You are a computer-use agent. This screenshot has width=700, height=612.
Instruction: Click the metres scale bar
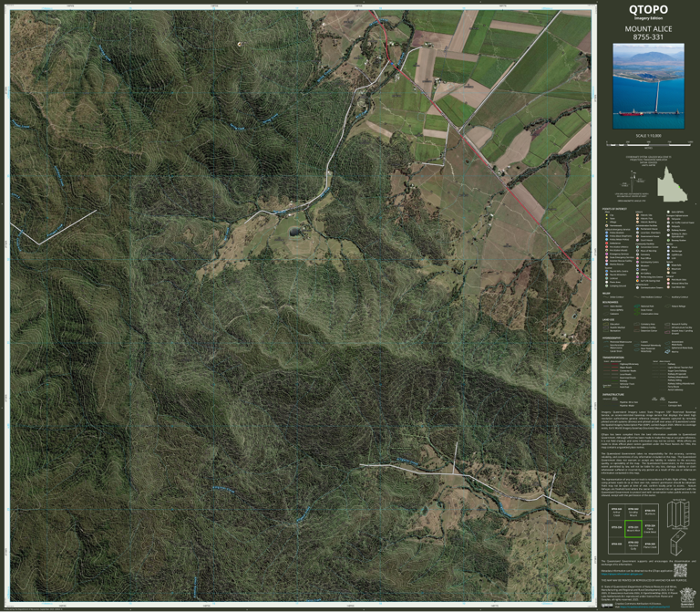(649, 144)
